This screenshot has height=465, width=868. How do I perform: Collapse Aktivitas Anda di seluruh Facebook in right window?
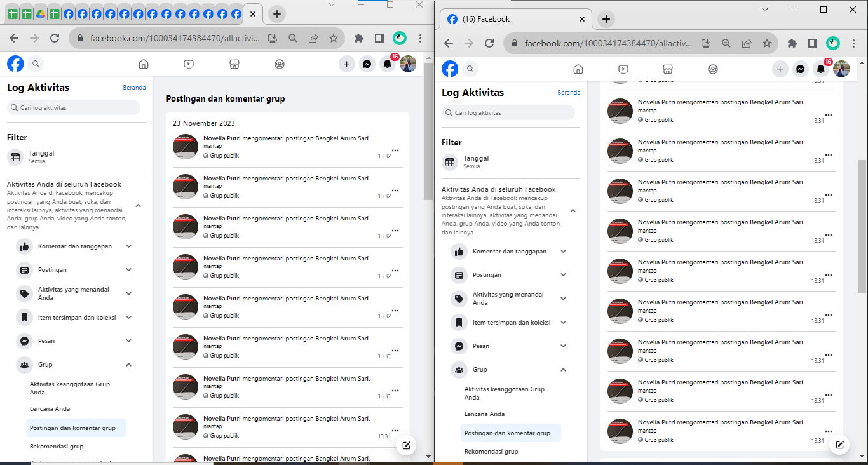point(573,211)
